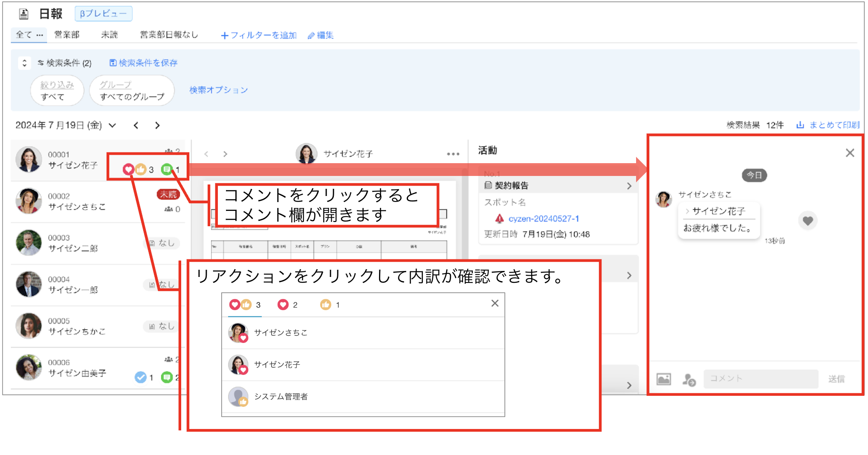Click the 編集 pencil link

[x=321, y=35]
